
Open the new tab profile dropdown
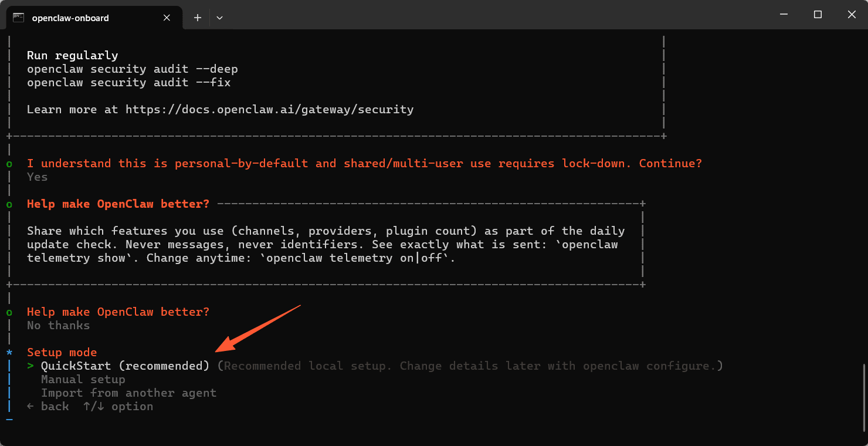point(219,18)
